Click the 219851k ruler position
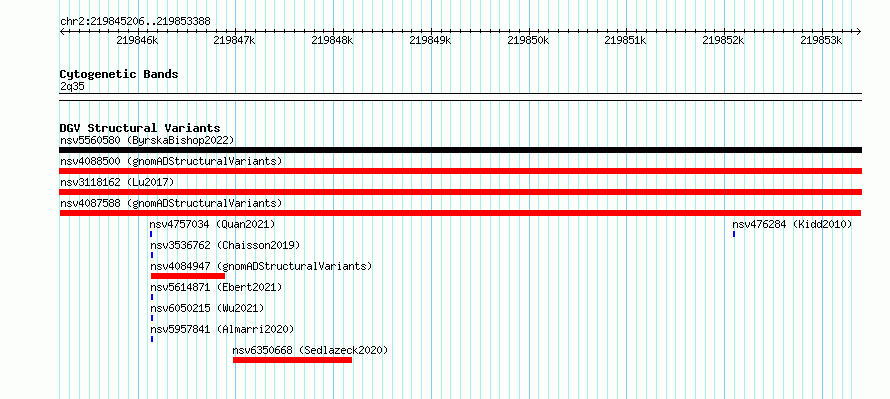890x399 pixels. click(x=626, y=40)
